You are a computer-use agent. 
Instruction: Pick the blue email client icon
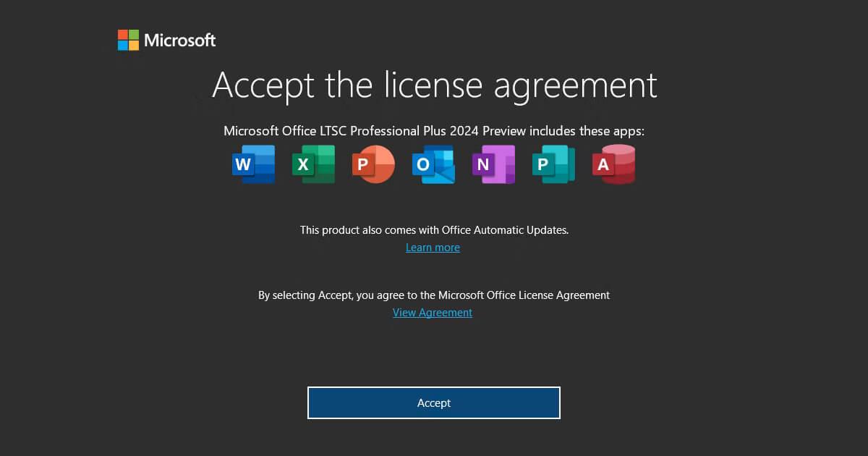pyautogui.click(x=433, y=164)
